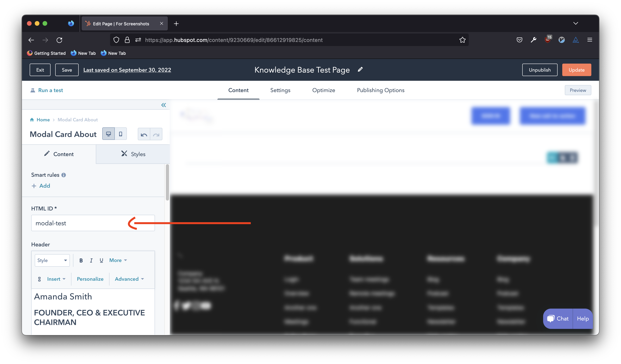Click the desktop preview icon

pos(108,133)
